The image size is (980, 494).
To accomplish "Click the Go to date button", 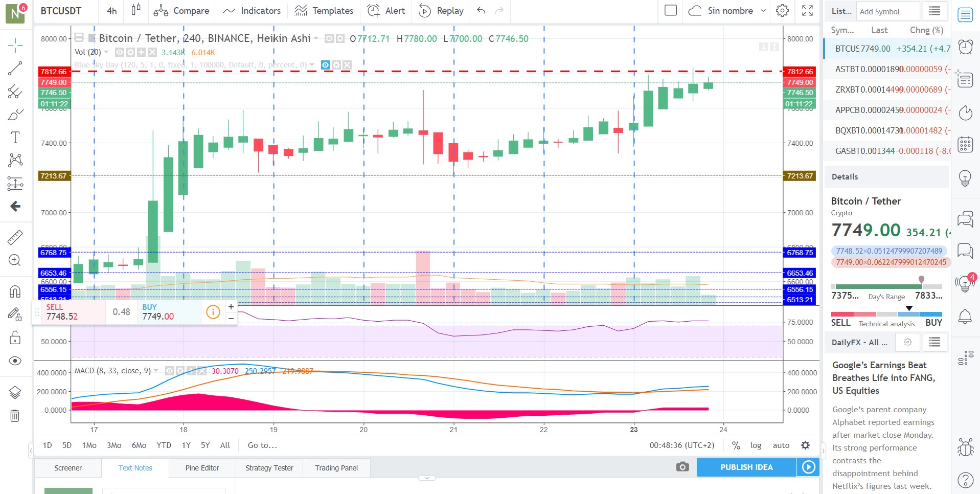I will click(262, 445).
